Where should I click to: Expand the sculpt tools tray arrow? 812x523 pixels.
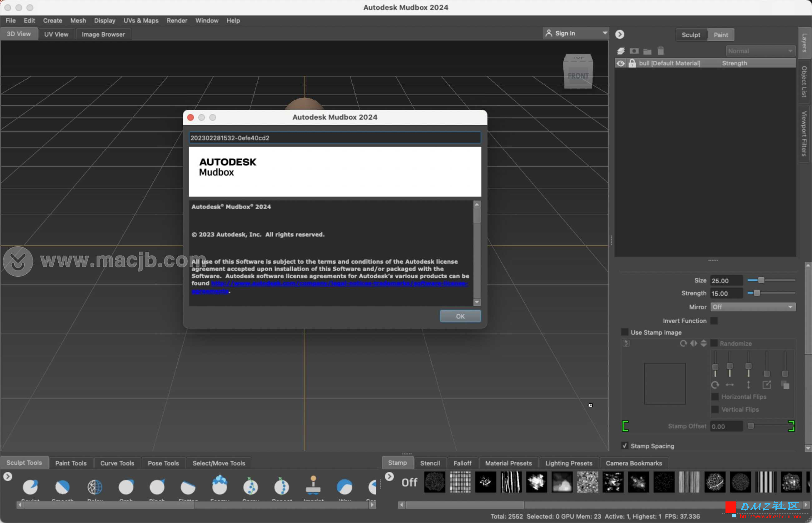pos(7,476)
